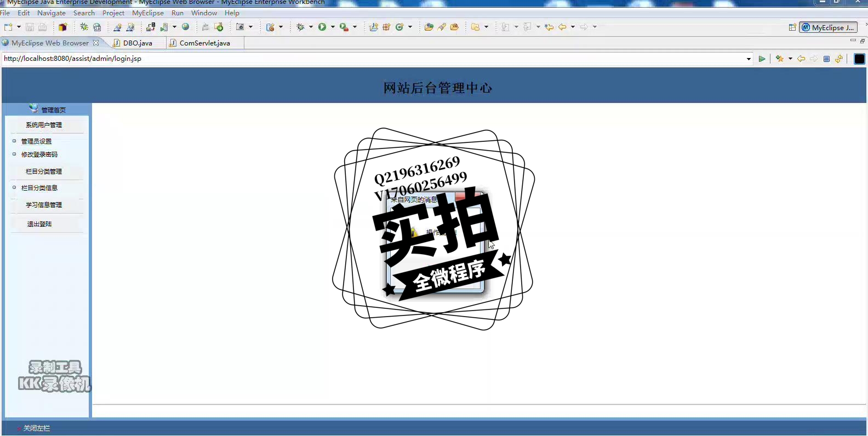Open the Debug button dropdown arrow
The image size is (868, 436).
point(311,27)
